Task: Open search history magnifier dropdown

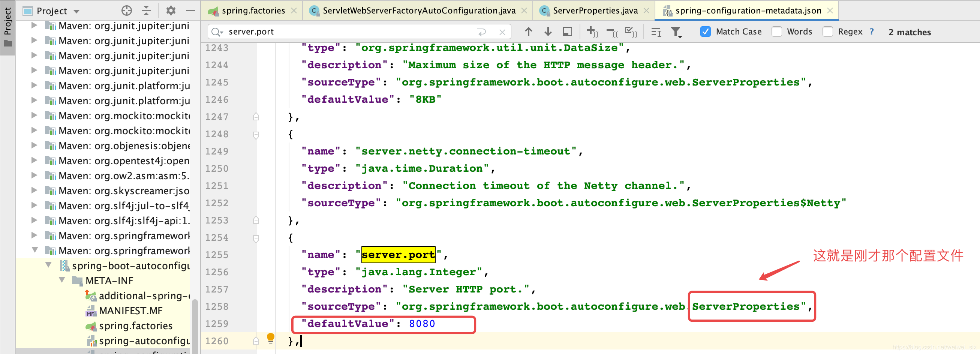Action: tap(217, 32)
